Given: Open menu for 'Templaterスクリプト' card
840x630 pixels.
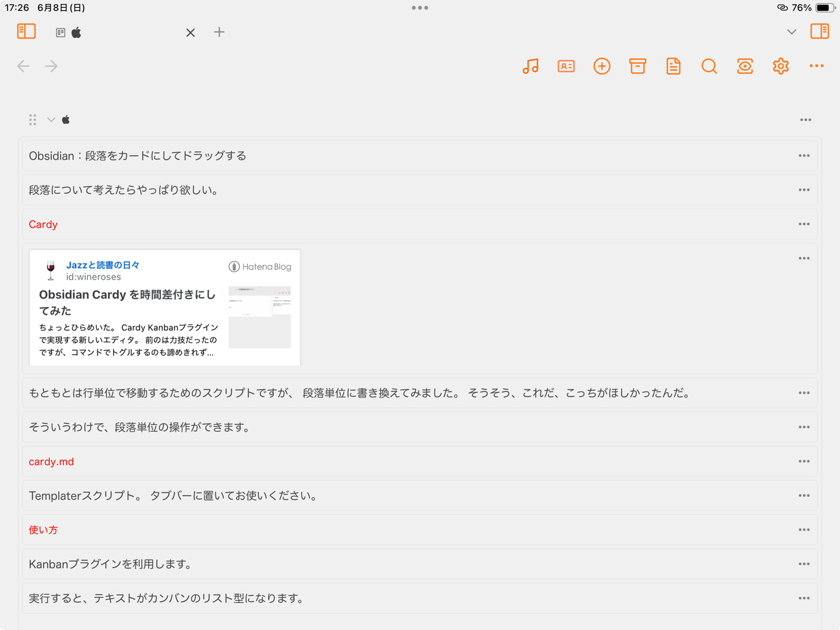Looking at the screenshot, I should 804,496.
